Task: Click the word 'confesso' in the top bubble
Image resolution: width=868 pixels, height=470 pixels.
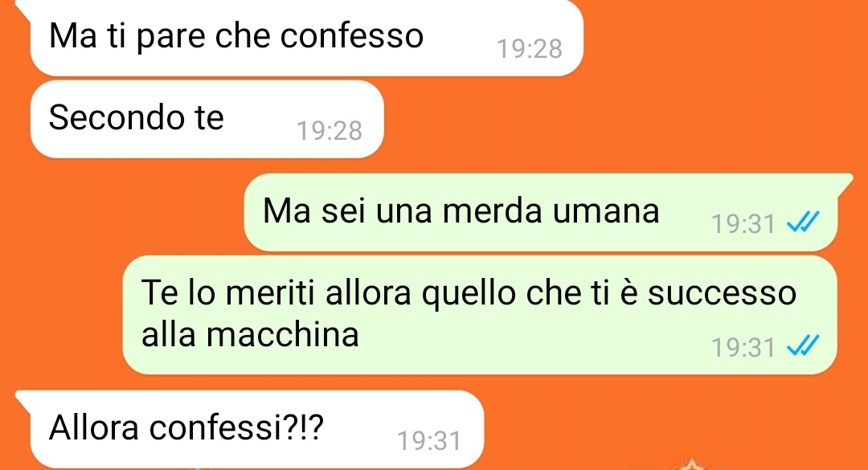Action: click(352, 36)
